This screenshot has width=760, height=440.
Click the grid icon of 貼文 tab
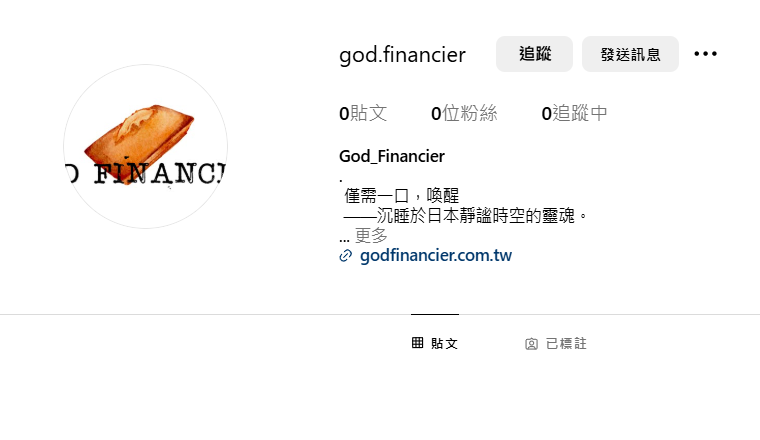tap(417, 343)
